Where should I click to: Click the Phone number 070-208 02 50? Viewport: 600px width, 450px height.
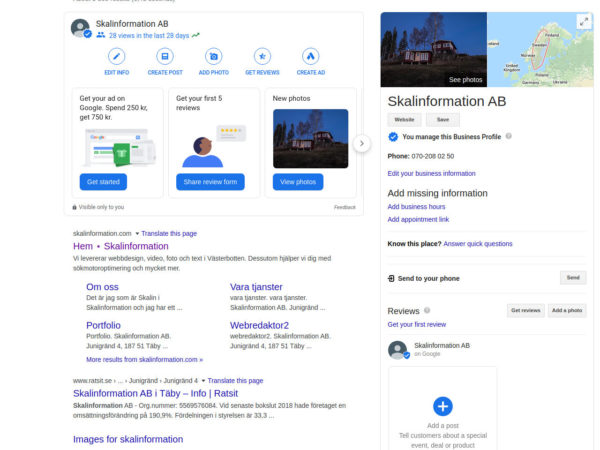point(433,156)
